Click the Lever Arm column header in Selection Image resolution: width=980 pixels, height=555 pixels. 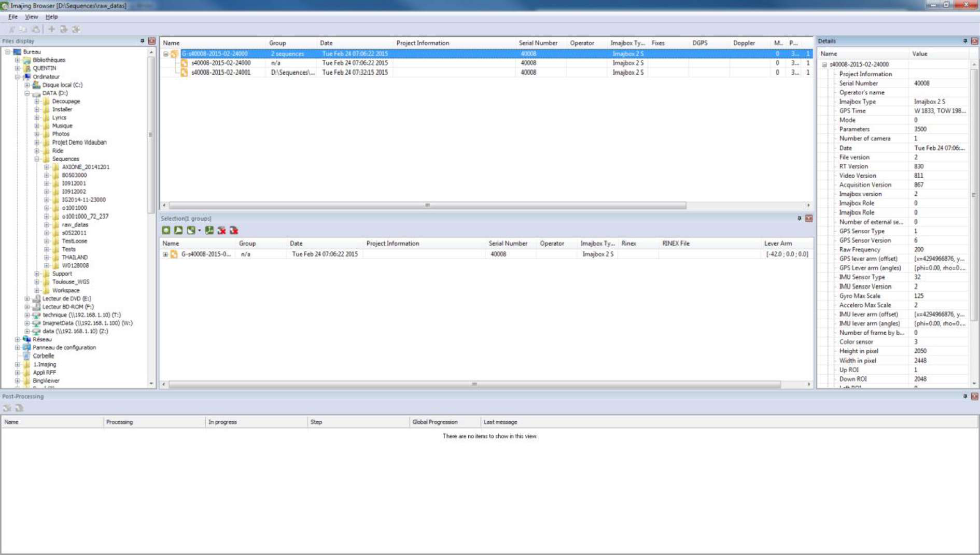787,243
